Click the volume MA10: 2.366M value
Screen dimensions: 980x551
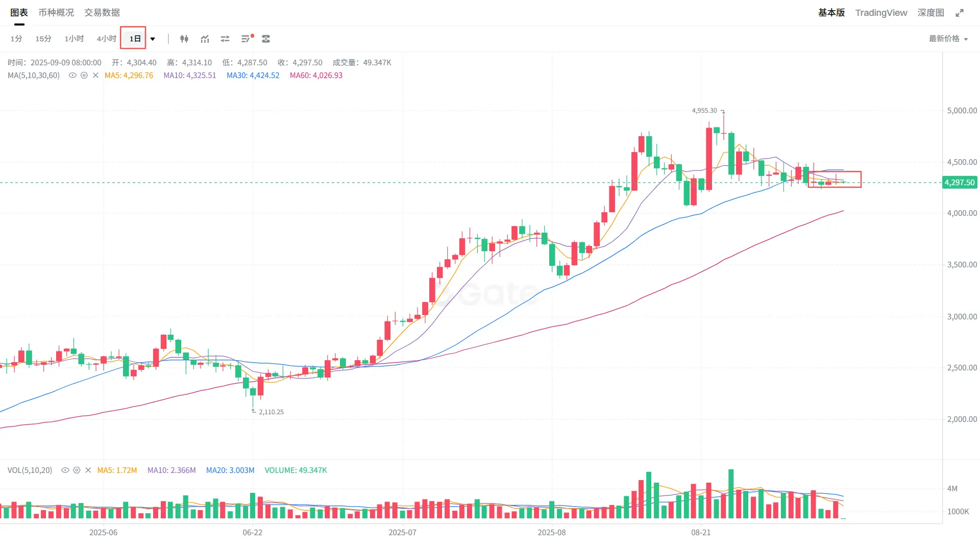(171, 470)
